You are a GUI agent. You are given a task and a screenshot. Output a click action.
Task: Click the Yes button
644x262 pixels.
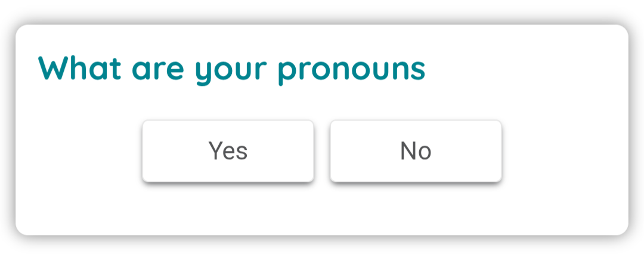228,151
